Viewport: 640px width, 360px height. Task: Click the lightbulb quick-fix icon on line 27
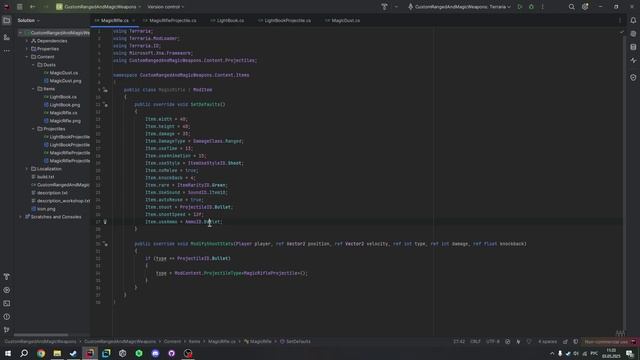[105, 222]
